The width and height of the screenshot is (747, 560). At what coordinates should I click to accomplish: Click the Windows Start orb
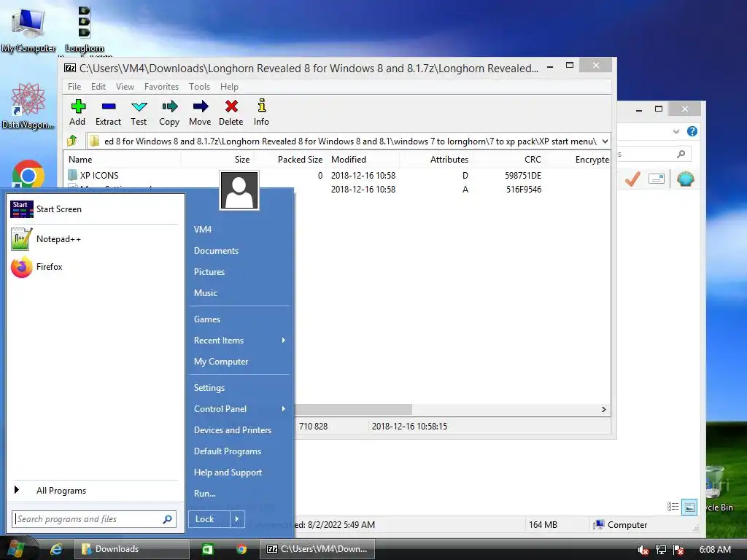(16, 548)
